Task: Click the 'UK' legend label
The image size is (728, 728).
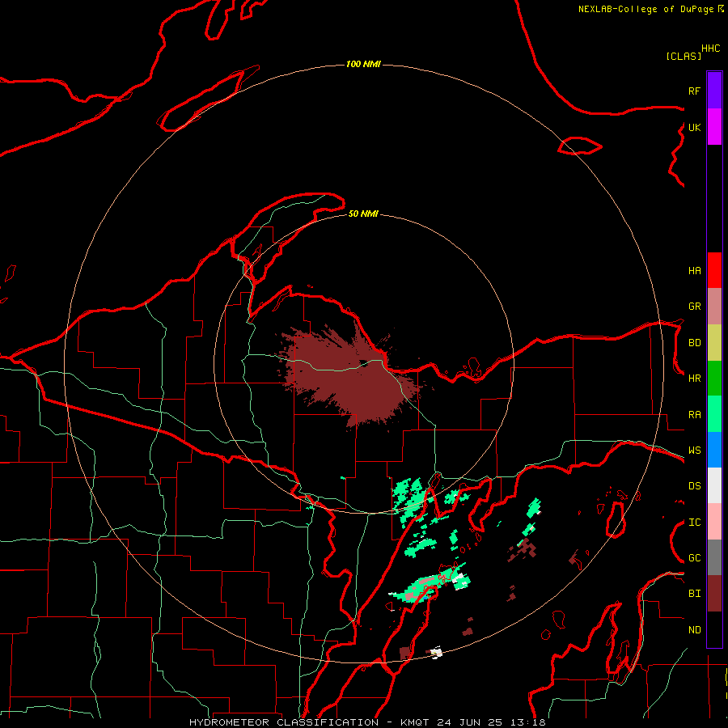Action: click(694, 127)
